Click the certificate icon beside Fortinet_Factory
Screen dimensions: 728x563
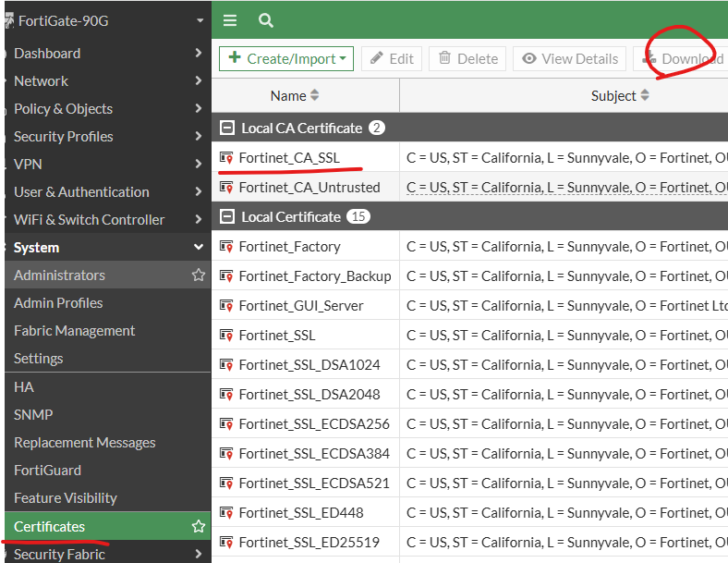226,246
